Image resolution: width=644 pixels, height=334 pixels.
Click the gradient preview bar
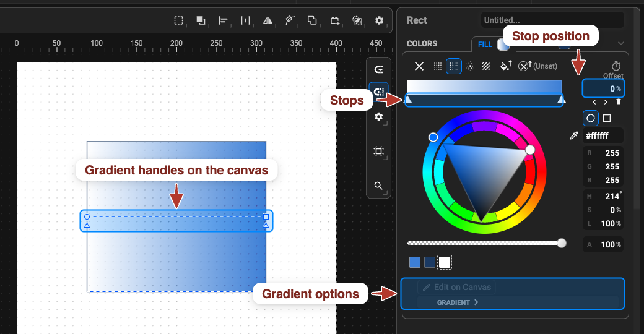[x=484, y=87]
